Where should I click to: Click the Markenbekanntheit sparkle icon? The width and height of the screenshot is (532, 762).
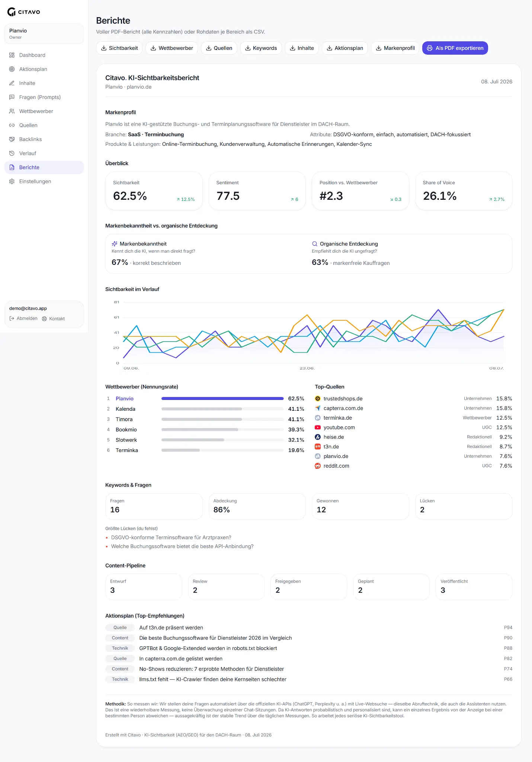point(115,244)
